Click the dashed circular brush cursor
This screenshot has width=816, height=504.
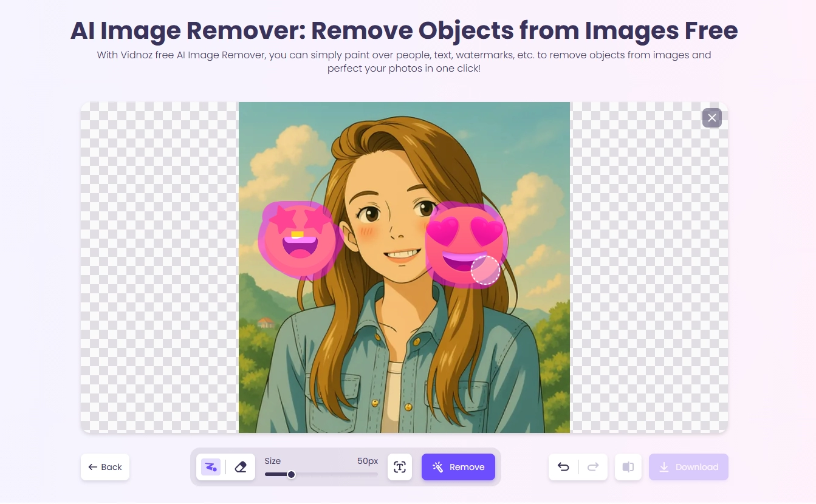point(485,270)
